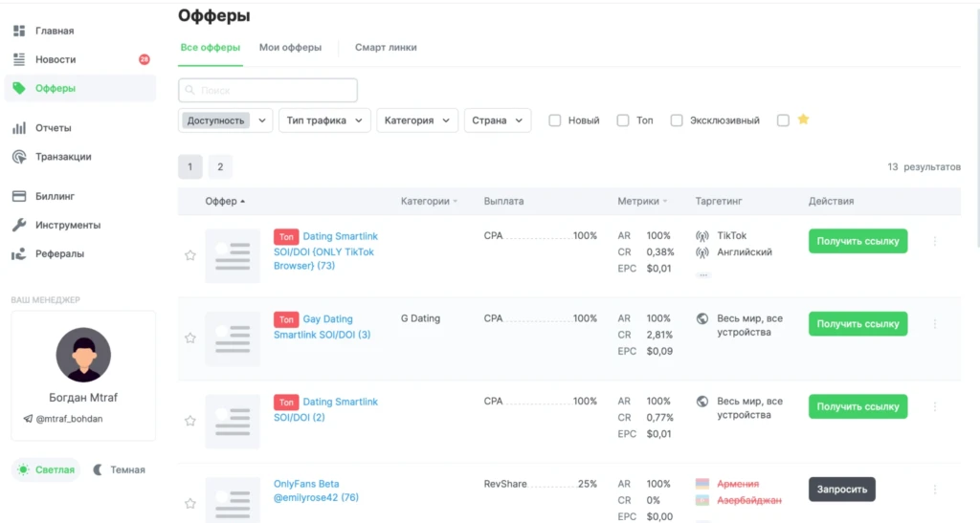
Task: Click the Запросить button for OnlyFans offer
Action: click(842, 490)
